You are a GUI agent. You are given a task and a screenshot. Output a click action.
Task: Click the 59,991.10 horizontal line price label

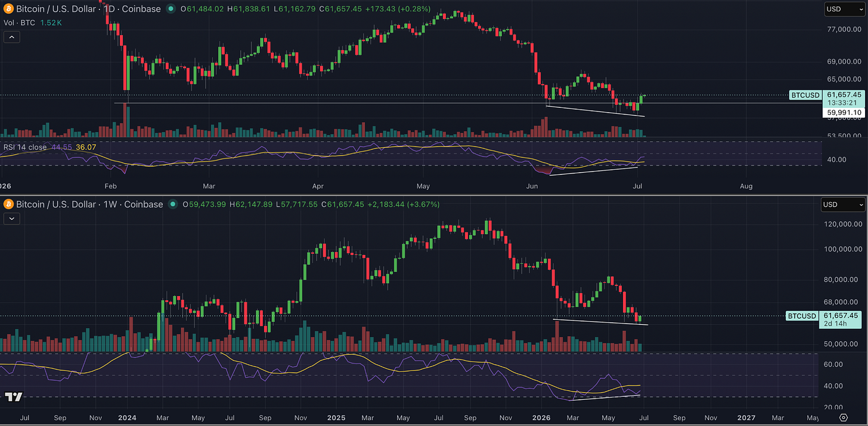click(x=844, y=113)
